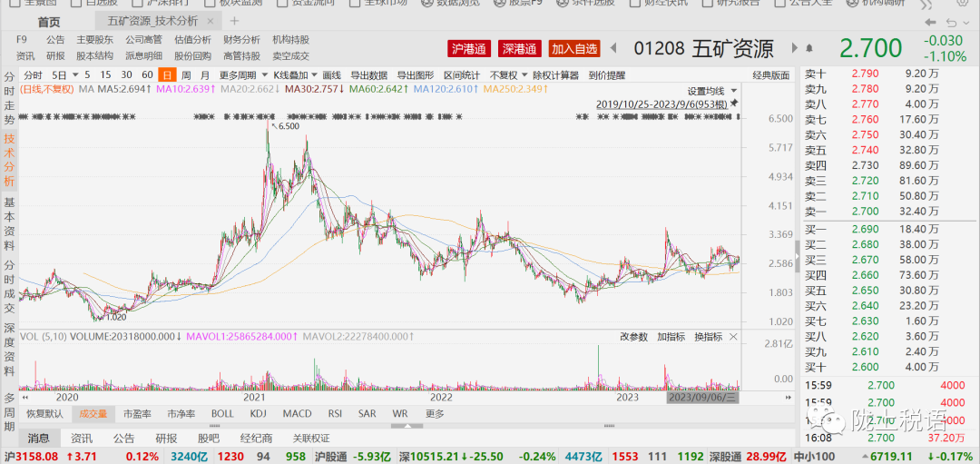
Task: Move chart timeline right with double arrow
Action: tap(789, 397)
